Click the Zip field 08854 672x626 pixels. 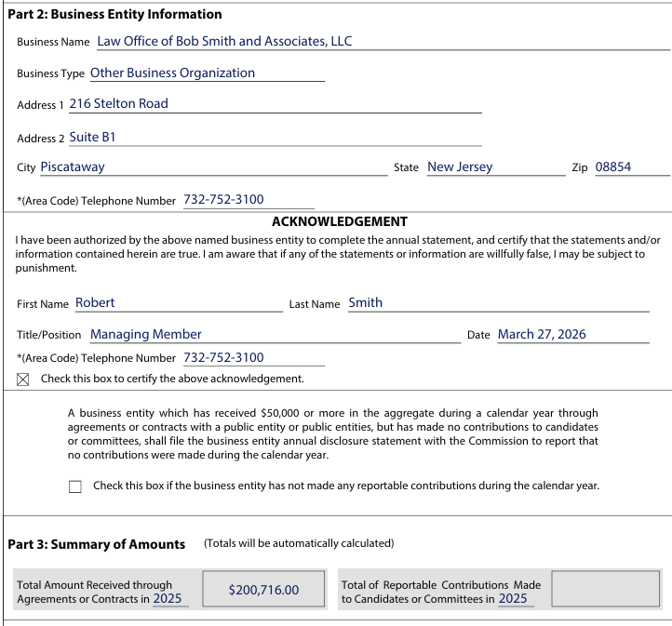632,166
